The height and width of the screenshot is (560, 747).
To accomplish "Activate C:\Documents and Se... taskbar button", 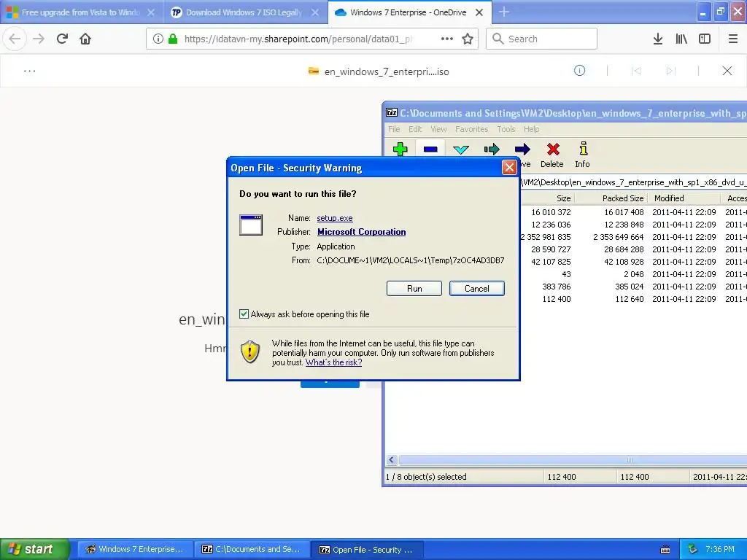I will (252, 549).
